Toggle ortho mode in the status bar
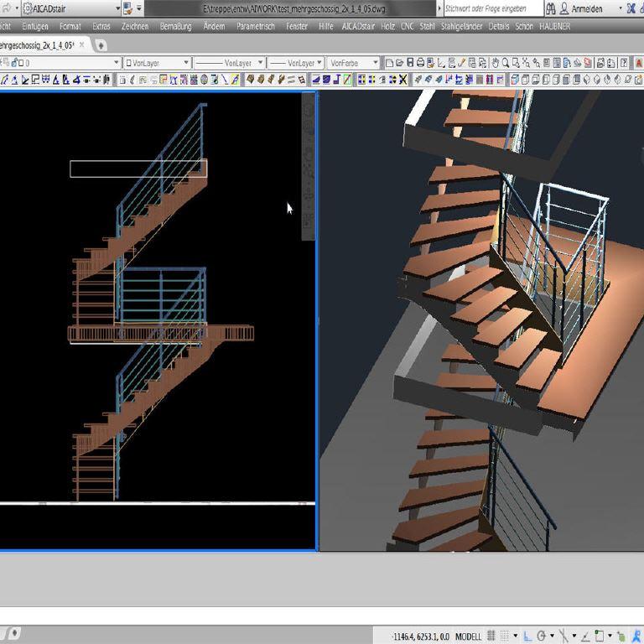Image resolution: width=644 pixels, height=644 pixels. 527,636
